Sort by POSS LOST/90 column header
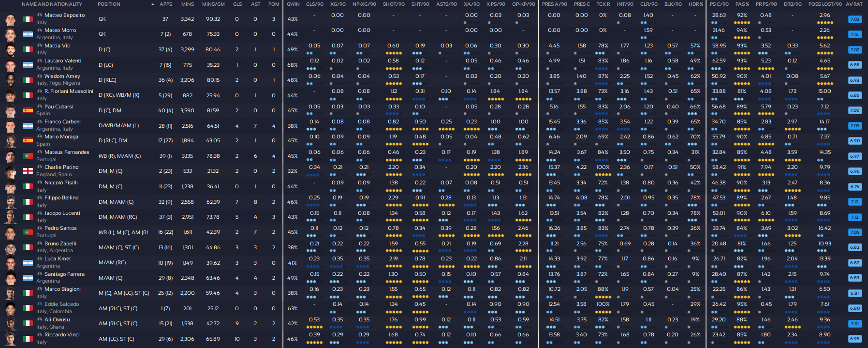 click(825, 4)
